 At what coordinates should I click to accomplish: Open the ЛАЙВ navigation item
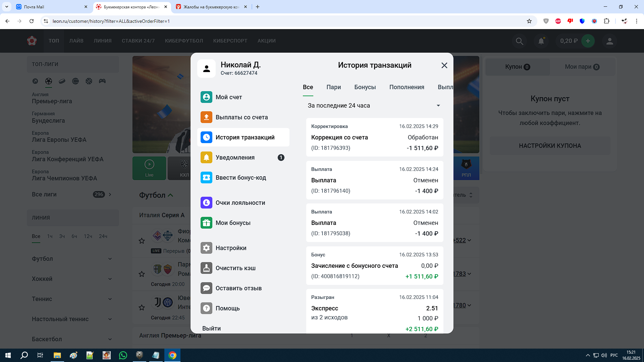tap(76, 41)
